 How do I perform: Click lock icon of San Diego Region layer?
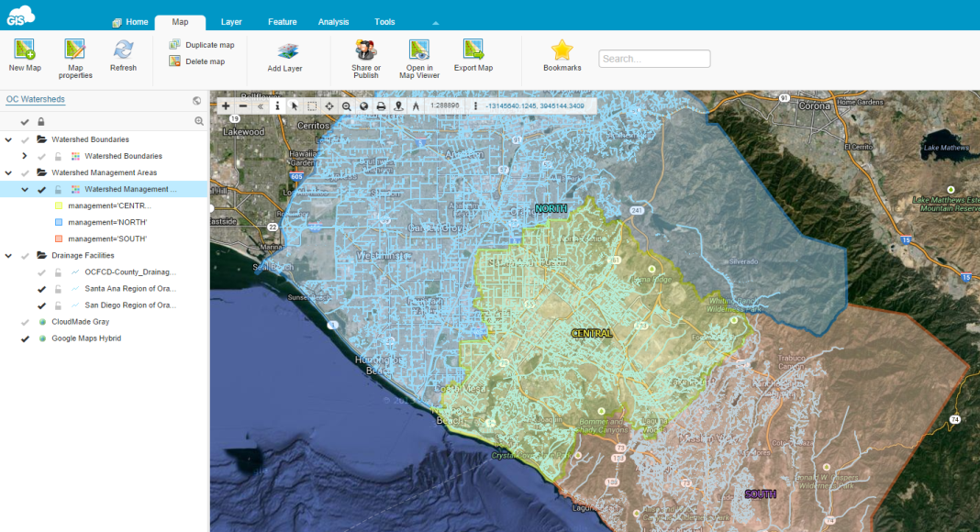58,306
